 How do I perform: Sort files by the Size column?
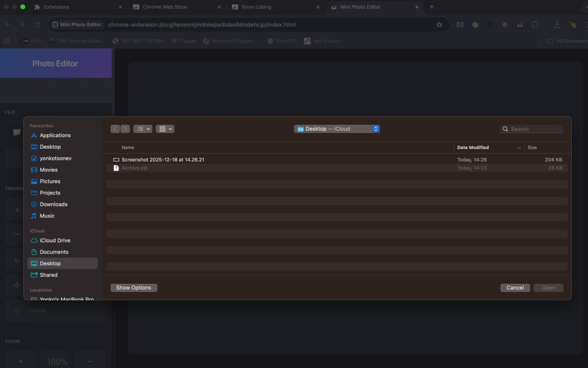pyautogui.click(x=532, y=148)
